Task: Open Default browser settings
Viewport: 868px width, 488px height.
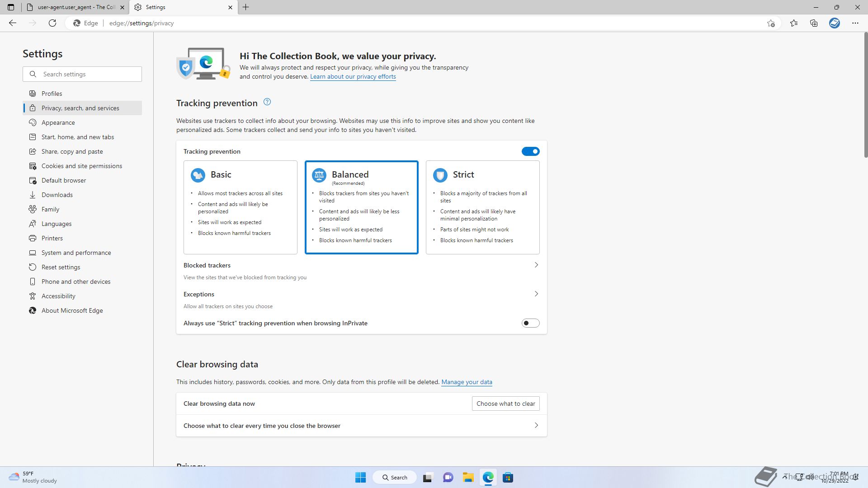Action: (x=82, y=180)
